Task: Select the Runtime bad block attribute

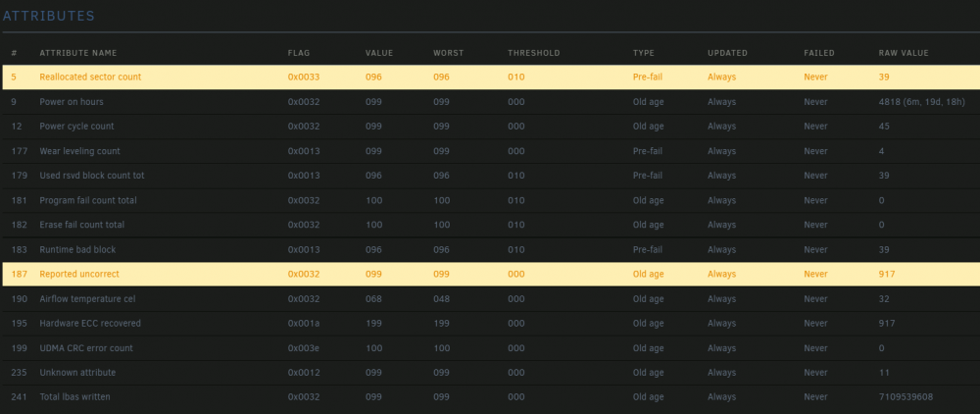Action: point(77,249)
